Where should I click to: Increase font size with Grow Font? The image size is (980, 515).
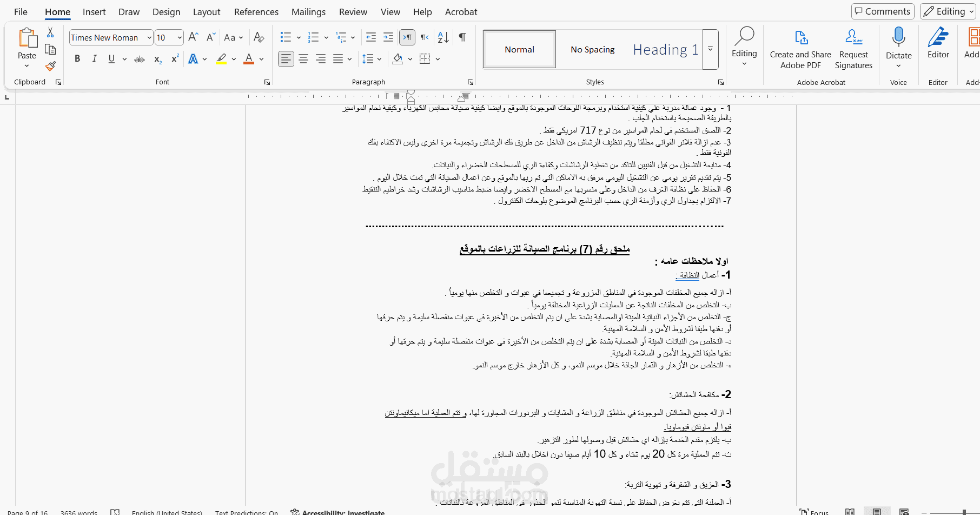tap(193, 37)
